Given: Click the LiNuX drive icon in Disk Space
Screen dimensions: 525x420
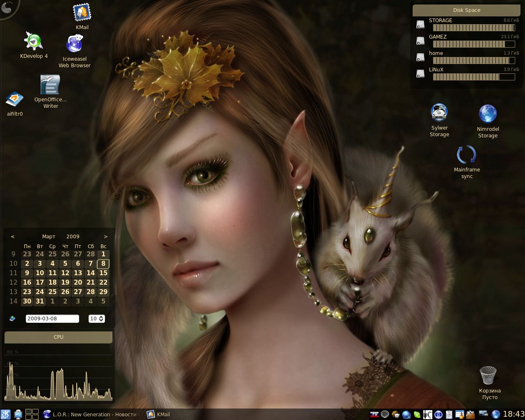Looking at the screenshot, I should click(420, 74).
